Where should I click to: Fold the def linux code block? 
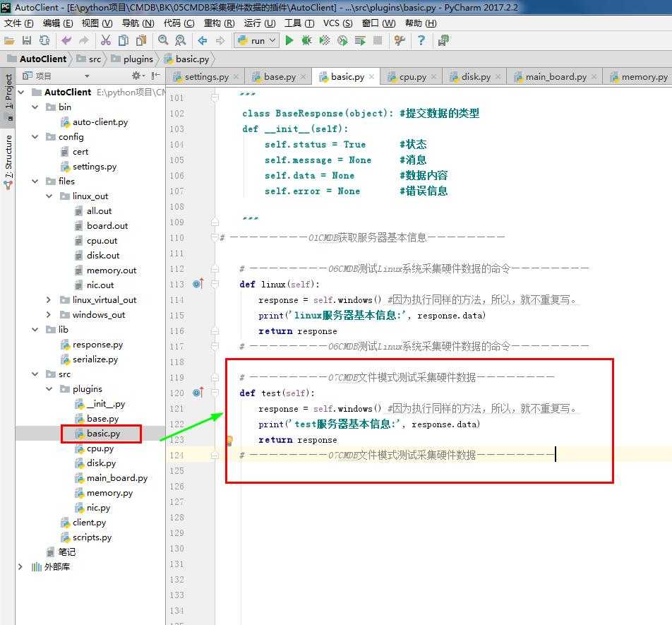(x=215, y=284)
